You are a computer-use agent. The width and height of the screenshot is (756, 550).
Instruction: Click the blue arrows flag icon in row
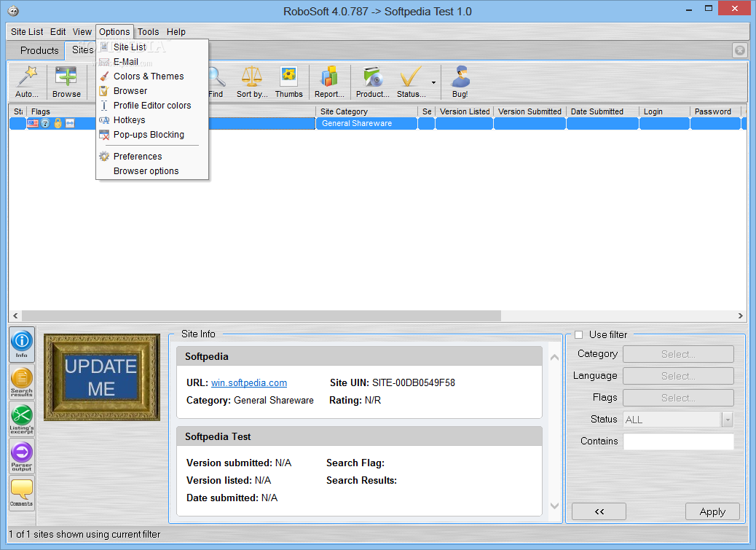coord(71,123)
